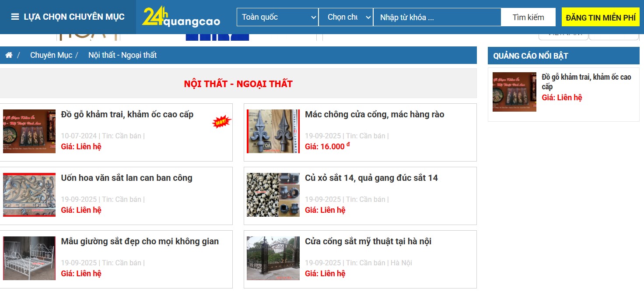This screenshot has height=292, width=644.
Task: Click the 24h quangcao logo
Action: point(181,17)
